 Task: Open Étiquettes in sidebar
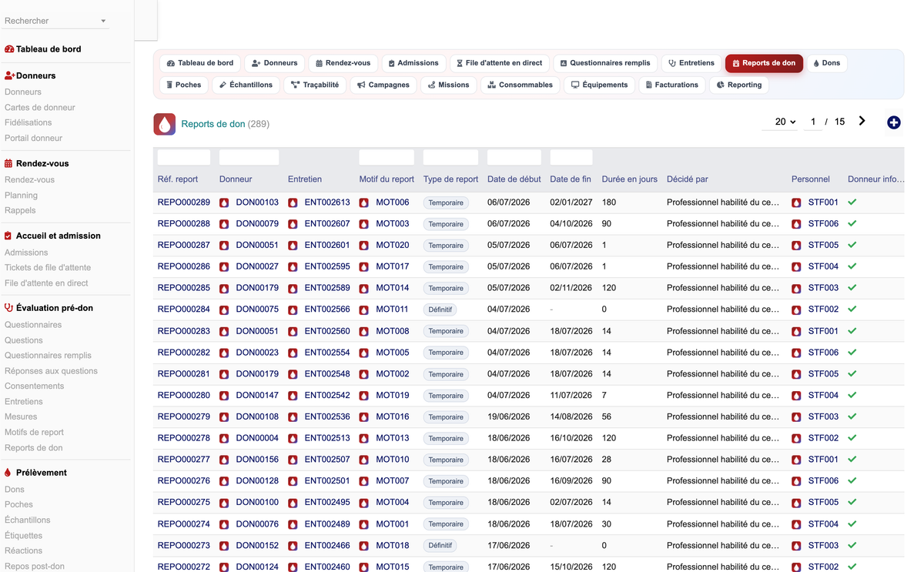click(23, 536)
